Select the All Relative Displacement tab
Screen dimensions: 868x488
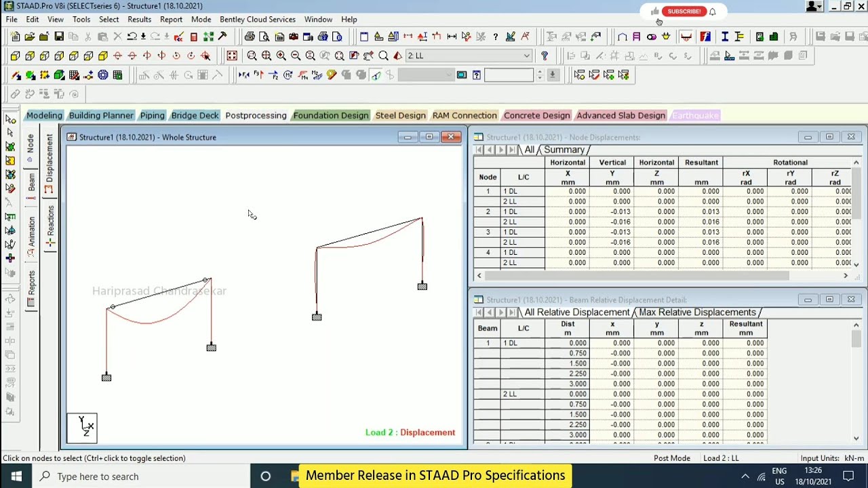[577, 312]
